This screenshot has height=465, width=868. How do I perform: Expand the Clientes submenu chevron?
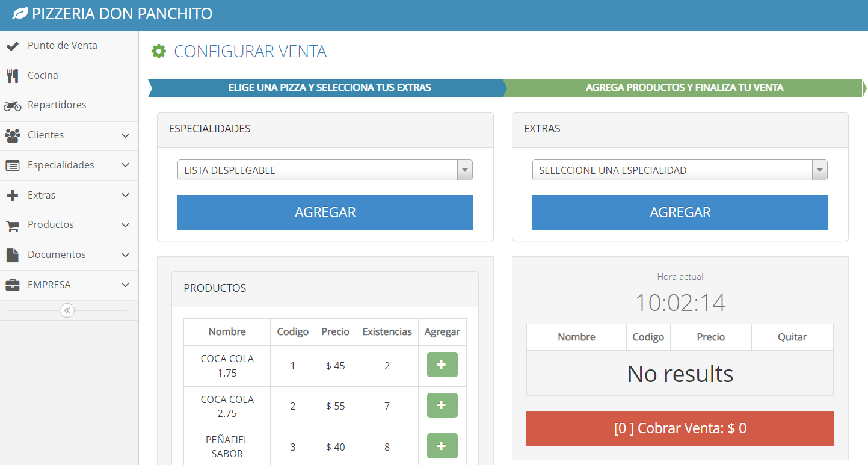pyautogui.click(x=125, y=135)
